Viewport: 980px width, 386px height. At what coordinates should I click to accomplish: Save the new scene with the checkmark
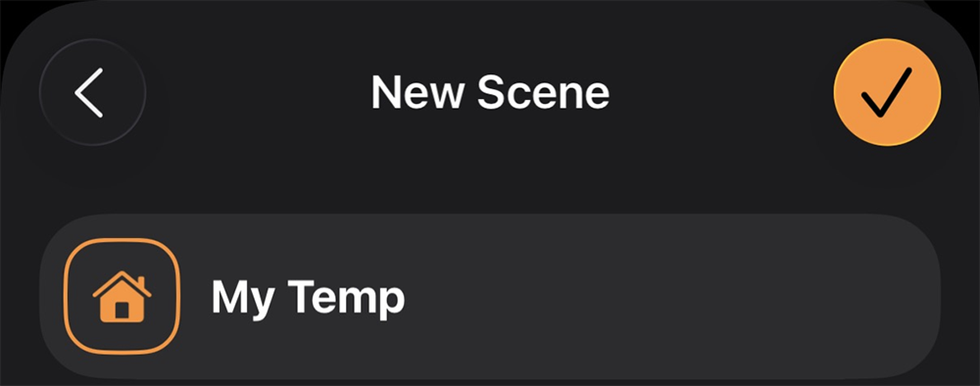(x=887, y=92)
